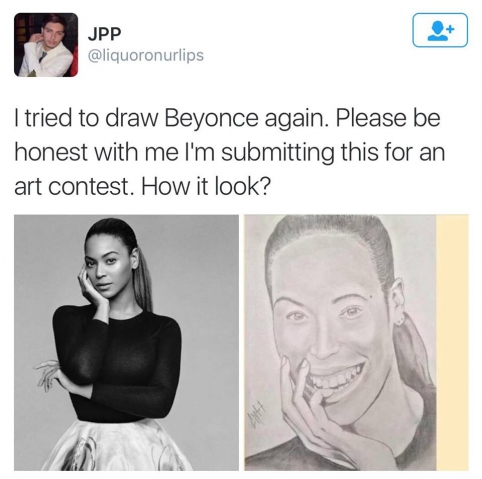The width and height of the screenshot is (482, 479).
Task: Click the earring in the pencil drawing
Action: (x=401, y=322)
